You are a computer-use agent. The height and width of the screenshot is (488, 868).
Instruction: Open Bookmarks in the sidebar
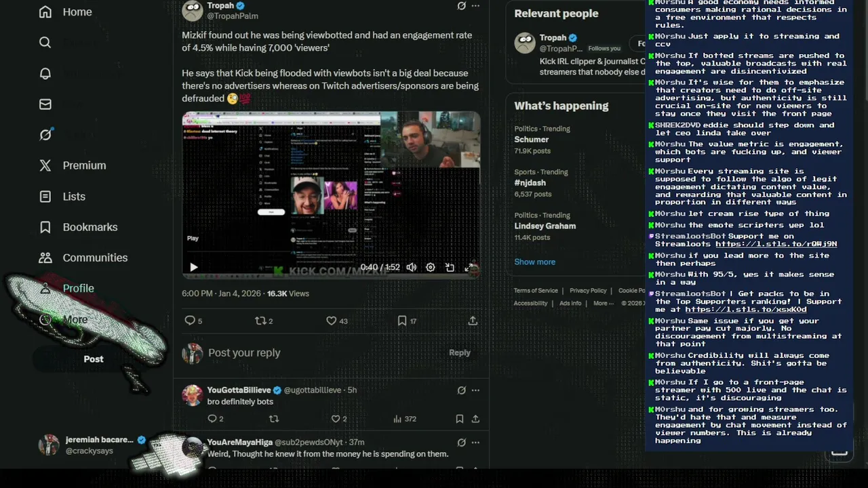coord(79,227)
